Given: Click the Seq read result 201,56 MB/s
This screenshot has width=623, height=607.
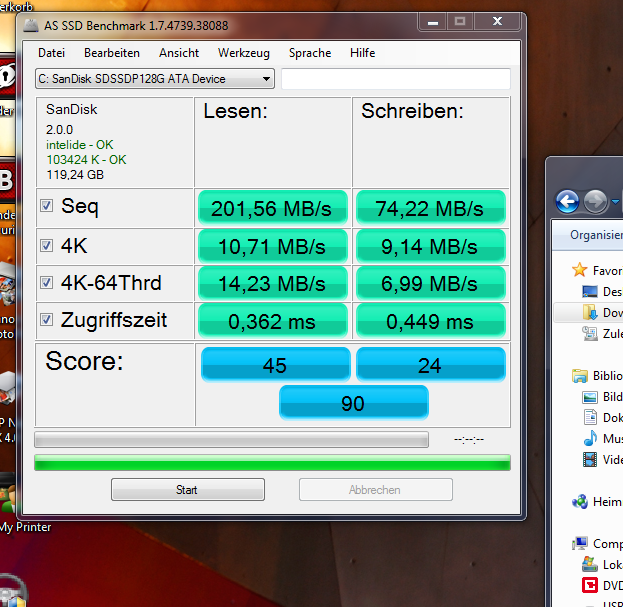Looking at the screenshot, I should pos(273,208).
